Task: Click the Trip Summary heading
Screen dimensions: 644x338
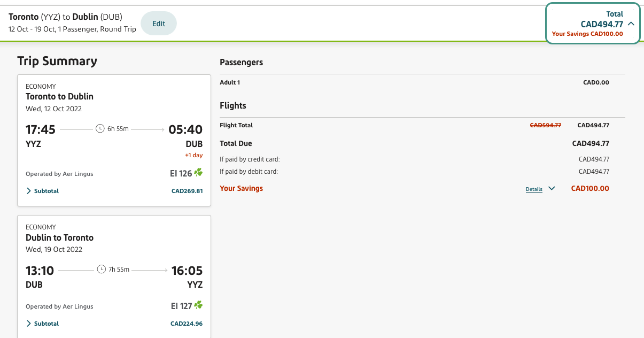Action: click(57, 61)
